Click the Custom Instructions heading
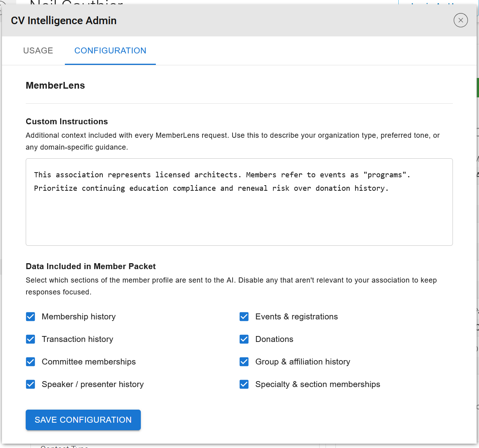This screenshot has width=479, height=448. [x=67, y=121]
